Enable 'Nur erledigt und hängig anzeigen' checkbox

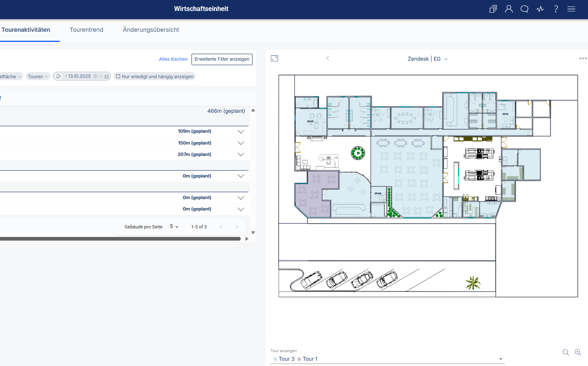pyautogui.click(x=118, y=77)
